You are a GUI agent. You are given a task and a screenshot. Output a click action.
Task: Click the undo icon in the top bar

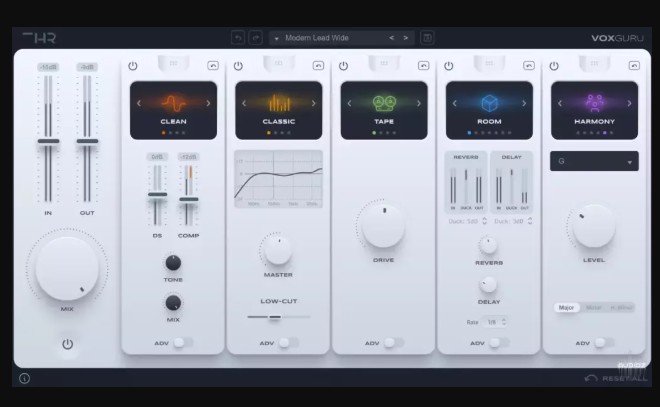(237, 38)
